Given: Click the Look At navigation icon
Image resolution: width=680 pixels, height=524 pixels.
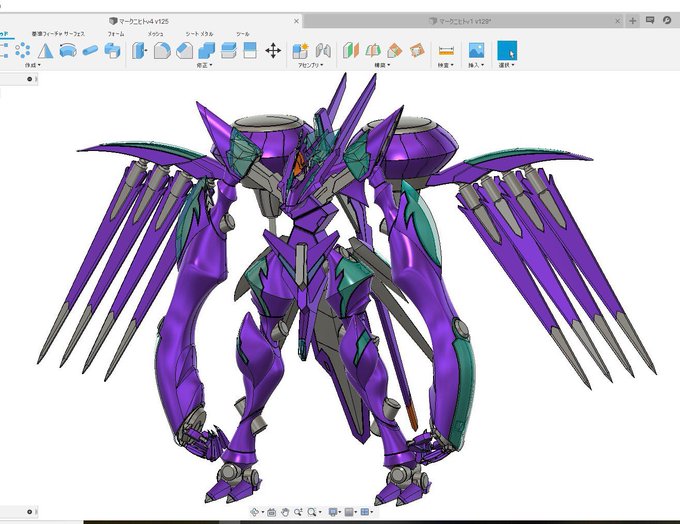Looking at the screenshot, I should point(271,512).
